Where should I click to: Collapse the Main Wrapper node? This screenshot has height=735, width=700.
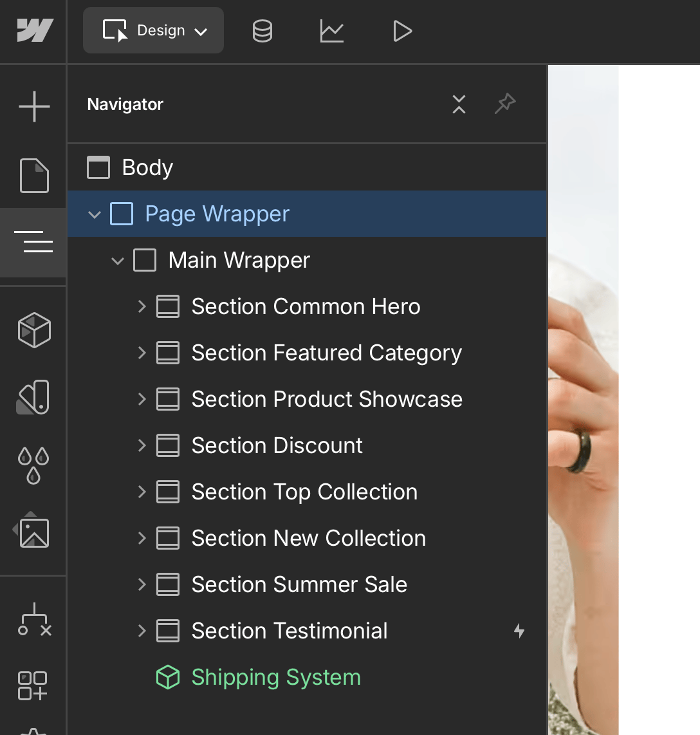pos(118,261)
